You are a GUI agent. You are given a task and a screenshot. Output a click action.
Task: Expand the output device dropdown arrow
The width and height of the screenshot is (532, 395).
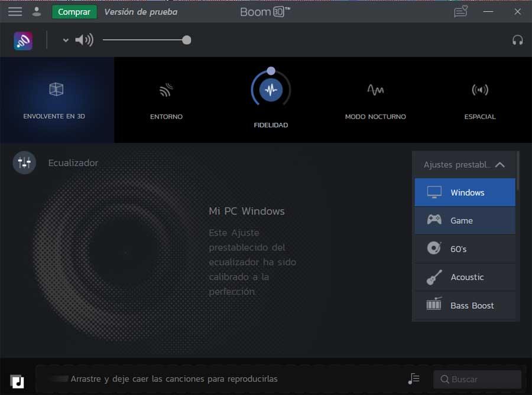66,40
